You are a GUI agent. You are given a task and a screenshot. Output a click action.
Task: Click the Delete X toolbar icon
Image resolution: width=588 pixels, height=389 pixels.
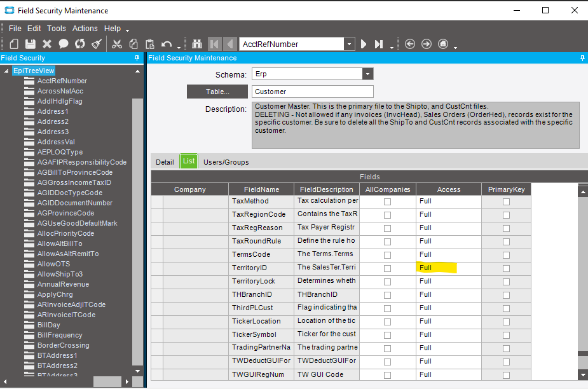coord(47,44)
